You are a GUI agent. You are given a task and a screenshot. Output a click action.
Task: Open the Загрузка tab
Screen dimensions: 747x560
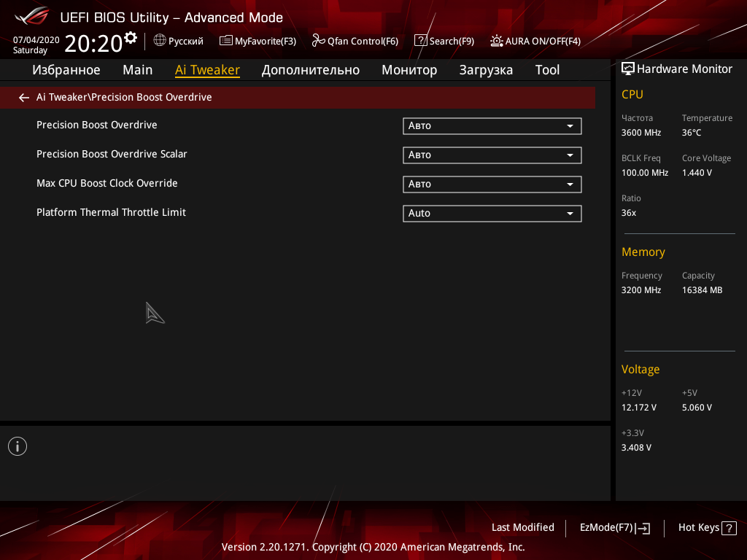point(486,70)
